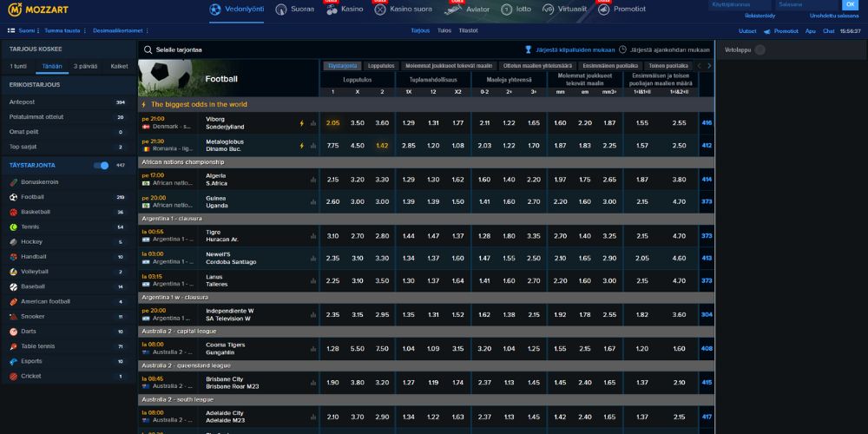Select the Handball icon in sports list
The height and width of the screenshot is (434, 868).
[x=13, y=257]
